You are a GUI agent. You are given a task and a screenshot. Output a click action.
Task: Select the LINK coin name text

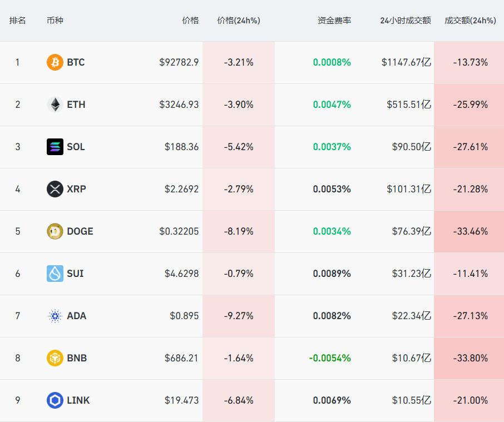78,400
